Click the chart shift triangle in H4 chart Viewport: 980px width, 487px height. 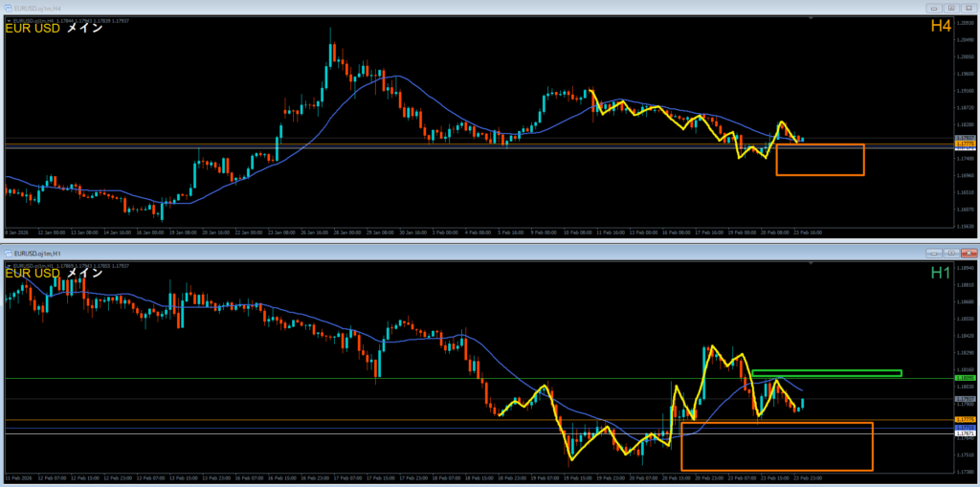[812, 19]
